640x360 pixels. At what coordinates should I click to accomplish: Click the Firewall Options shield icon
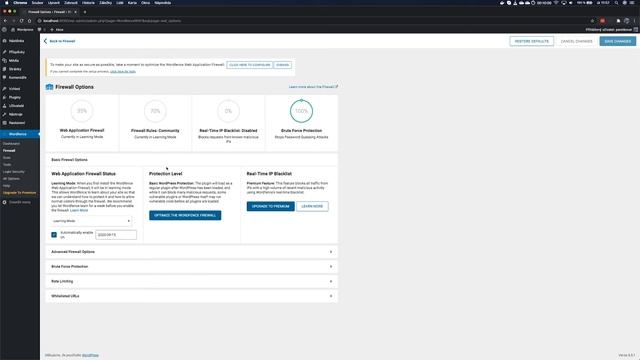tap(49, 87)
